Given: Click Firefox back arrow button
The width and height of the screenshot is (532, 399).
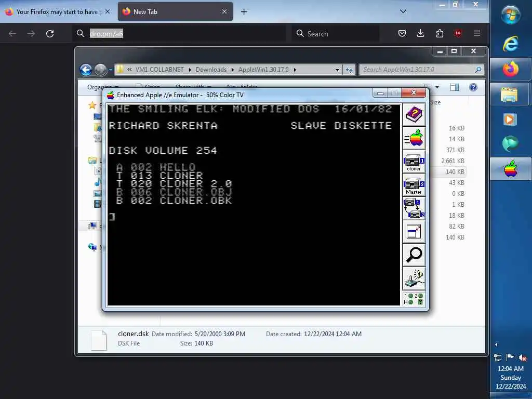Looking at the screenshot, I should 12,34.
